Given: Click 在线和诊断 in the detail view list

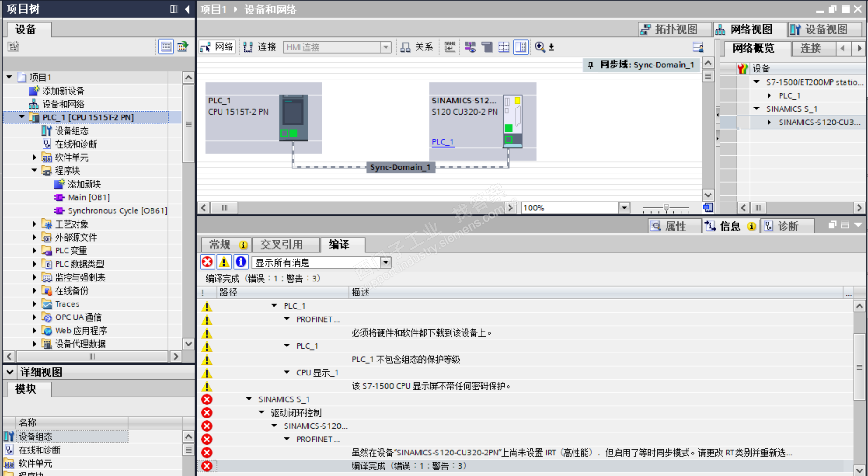Looking at the screenshot, I should 39,450.
